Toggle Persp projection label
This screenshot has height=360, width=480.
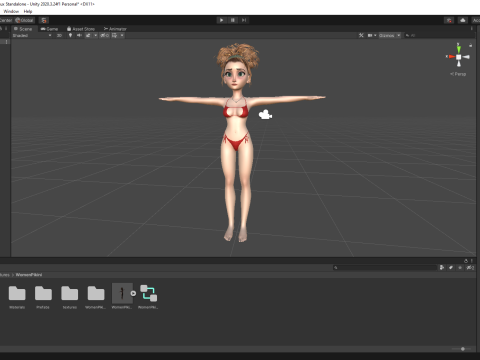(x=458, y=74)
